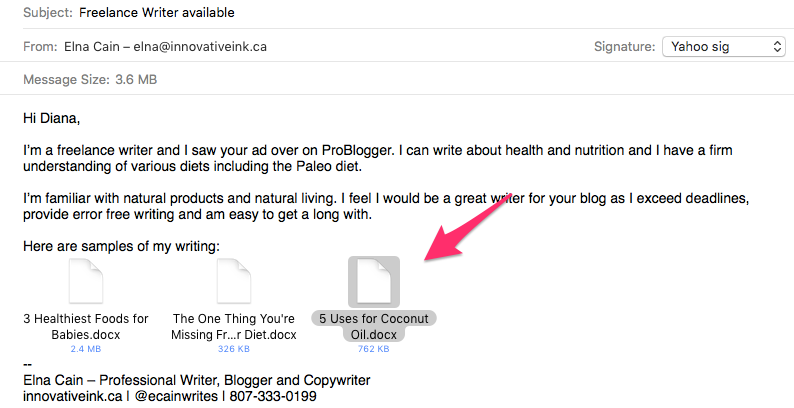Image resolution: width=794 pixels, height=408 pixels.
Task: Click the line Here are samples of my writing
Action: point(120,246)
